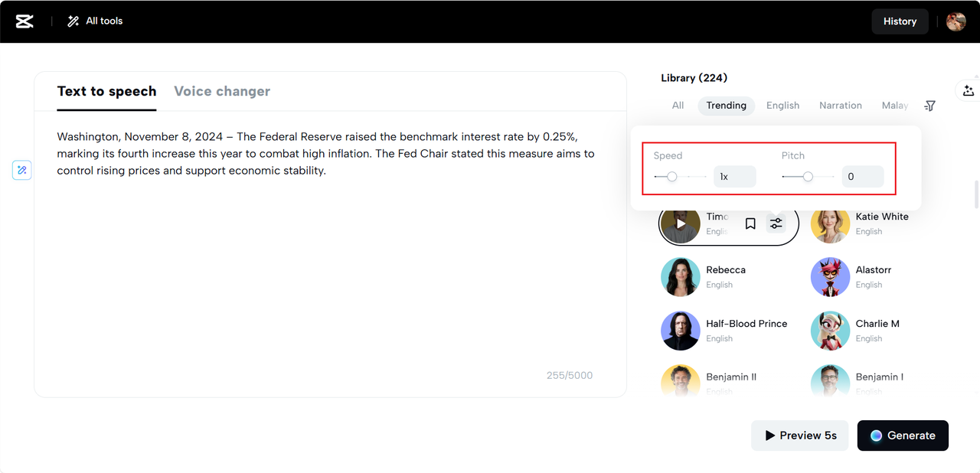The width and height of the screenshot is (980, 473).
Task: Click the Speed slider handle
Action: [672, 177]
